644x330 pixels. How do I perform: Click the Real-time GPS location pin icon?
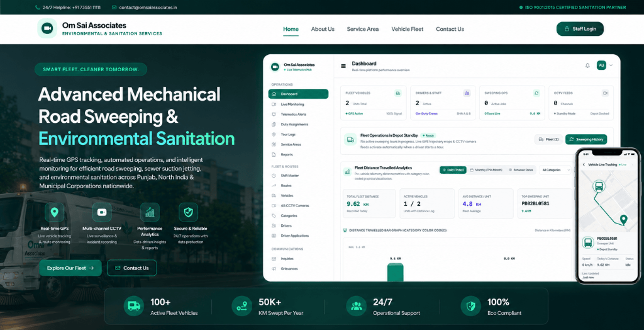[x=54, y=212]
